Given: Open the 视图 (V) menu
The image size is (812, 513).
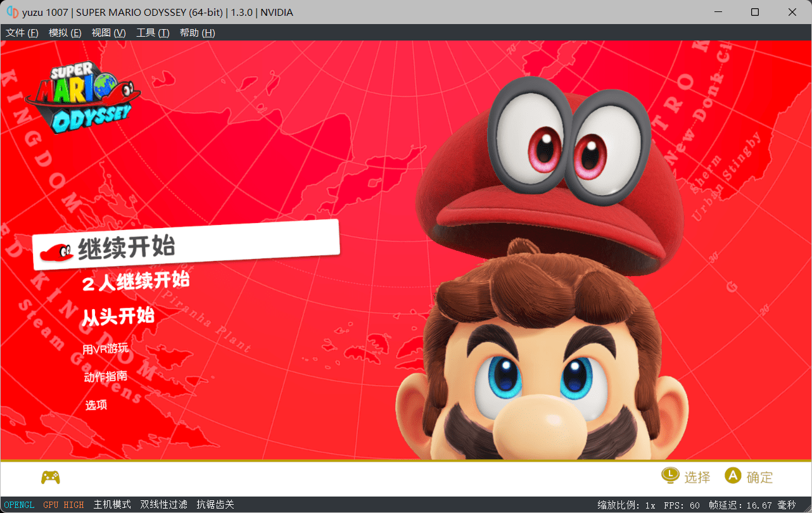Looking at the screenshot, I should click(x=108, y=33).
